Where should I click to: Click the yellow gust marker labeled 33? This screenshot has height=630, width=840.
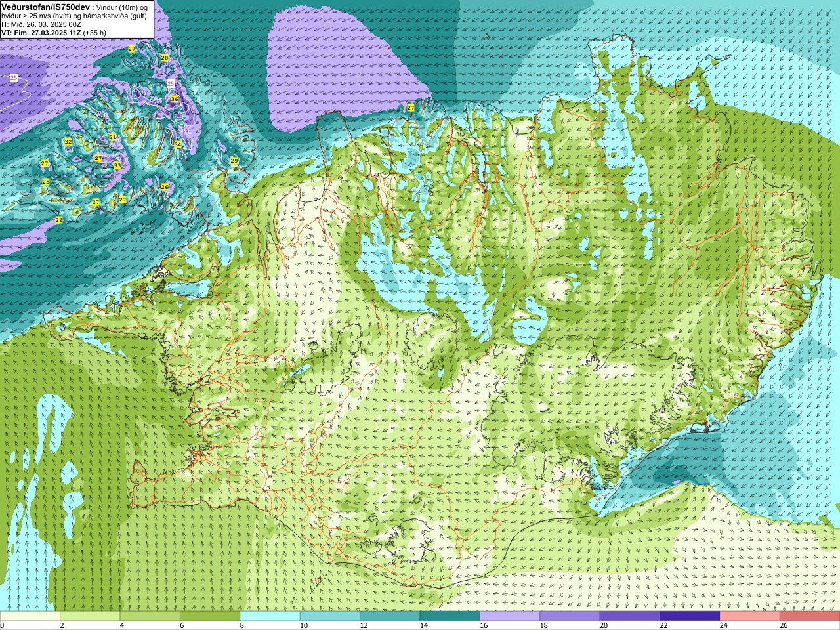coord(117,165)
